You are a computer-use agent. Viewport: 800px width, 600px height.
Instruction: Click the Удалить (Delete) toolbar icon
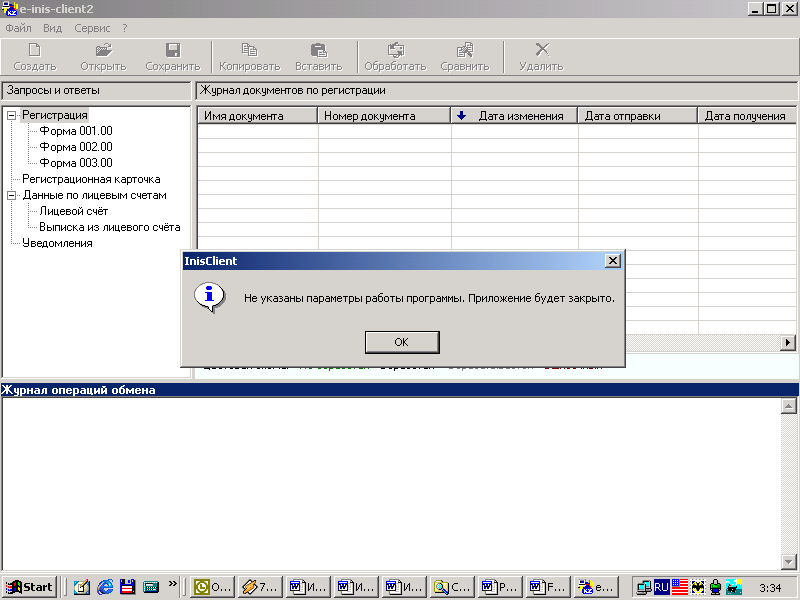542,49
